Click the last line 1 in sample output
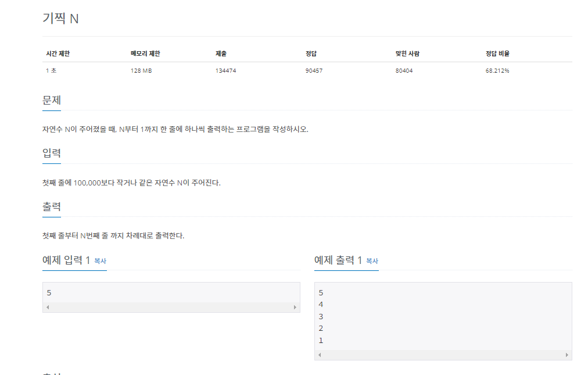 click(321, 341)
